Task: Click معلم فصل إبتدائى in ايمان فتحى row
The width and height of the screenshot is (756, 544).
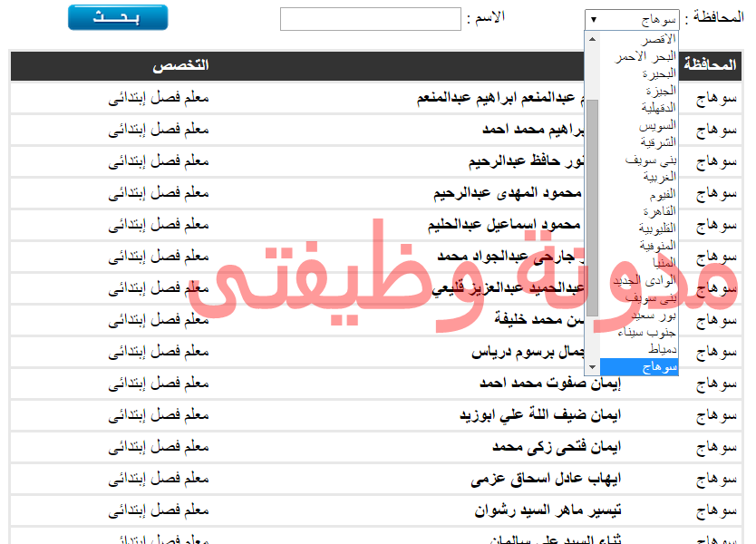Action: (159, 447)
